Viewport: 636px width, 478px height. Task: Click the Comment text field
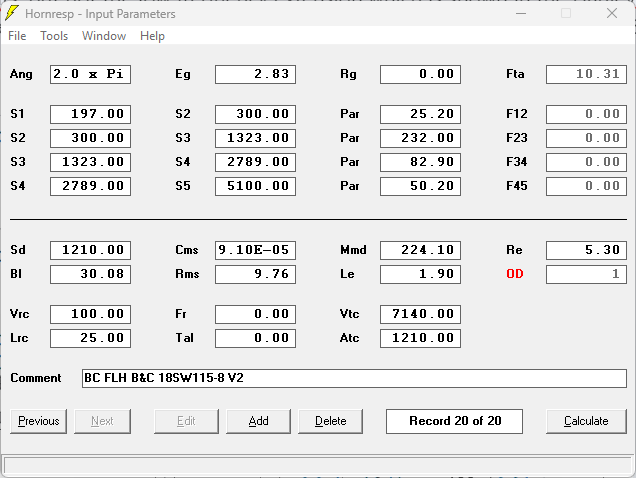point(354,378)
